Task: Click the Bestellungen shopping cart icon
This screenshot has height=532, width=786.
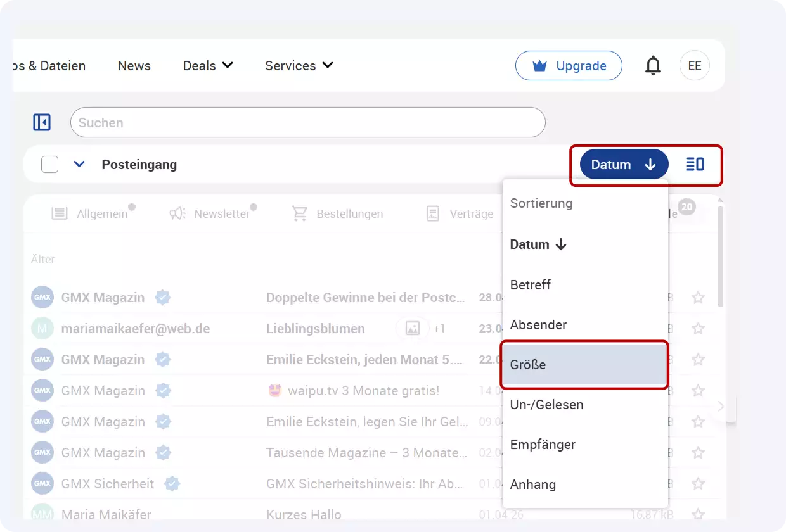Action: tap(299, 213)
